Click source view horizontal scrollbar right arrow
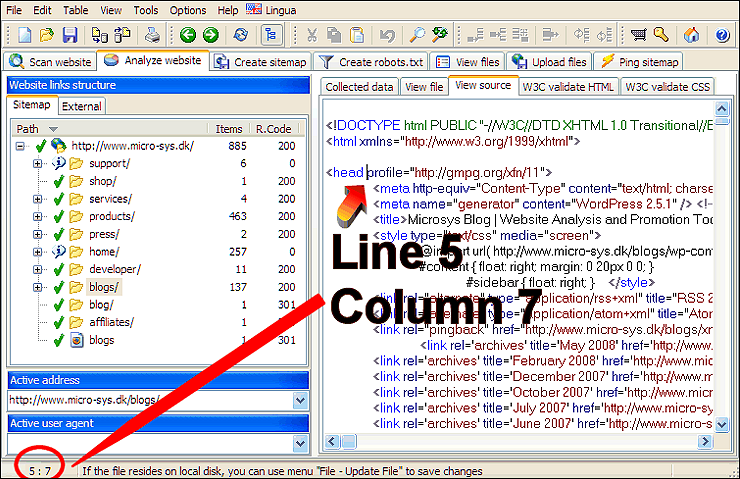 705,442
